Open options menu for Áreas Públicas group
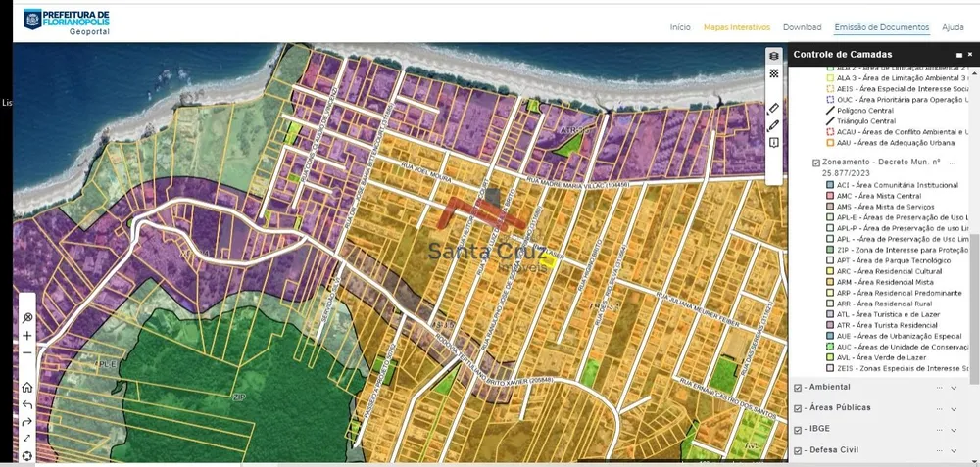 click(939, 408)
